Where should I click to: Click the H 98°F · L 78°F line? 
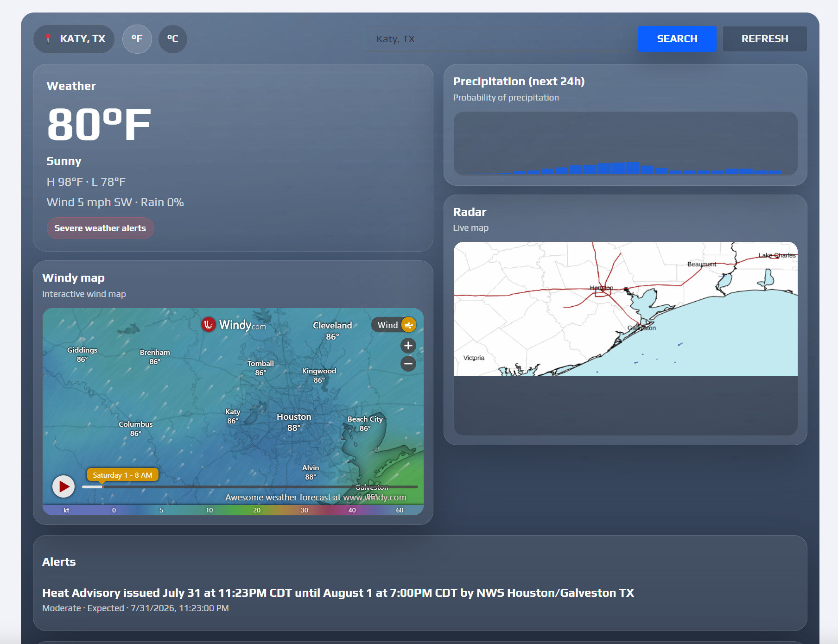86,182
